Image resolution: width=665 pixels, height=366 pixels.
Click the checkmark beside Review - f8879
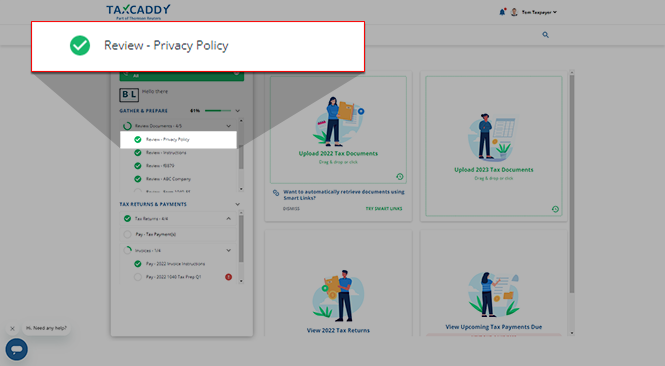138,166
